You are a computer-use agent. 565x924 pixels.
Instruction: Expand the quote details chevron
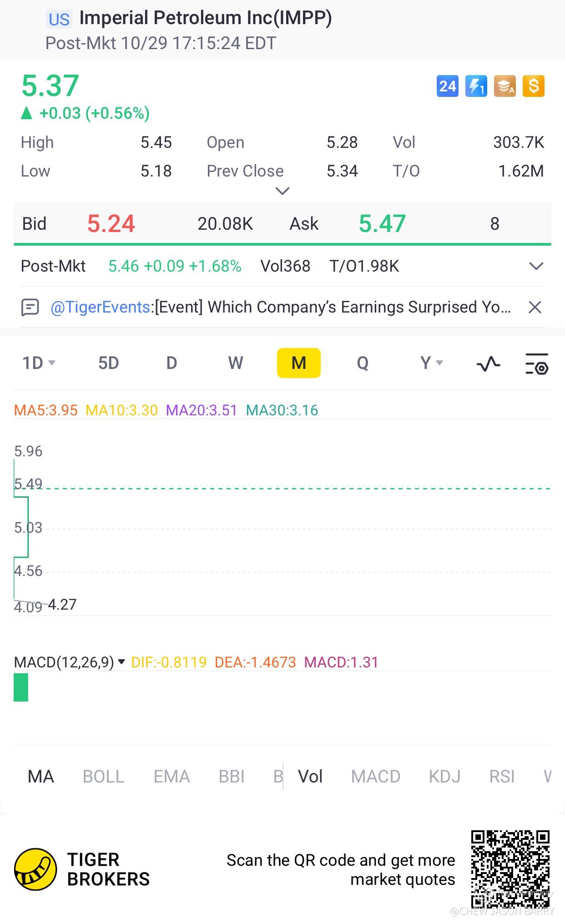point(282,191)
